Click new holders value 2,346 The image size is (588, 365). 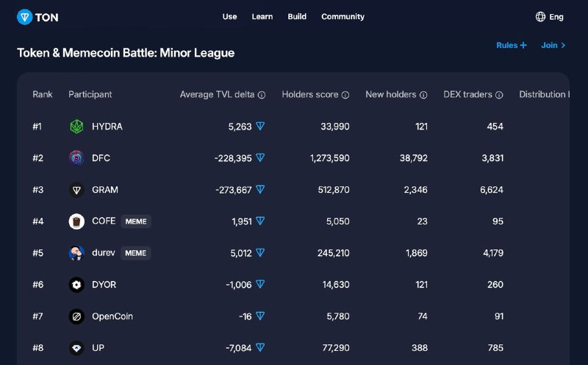click(x=415, y=190)
